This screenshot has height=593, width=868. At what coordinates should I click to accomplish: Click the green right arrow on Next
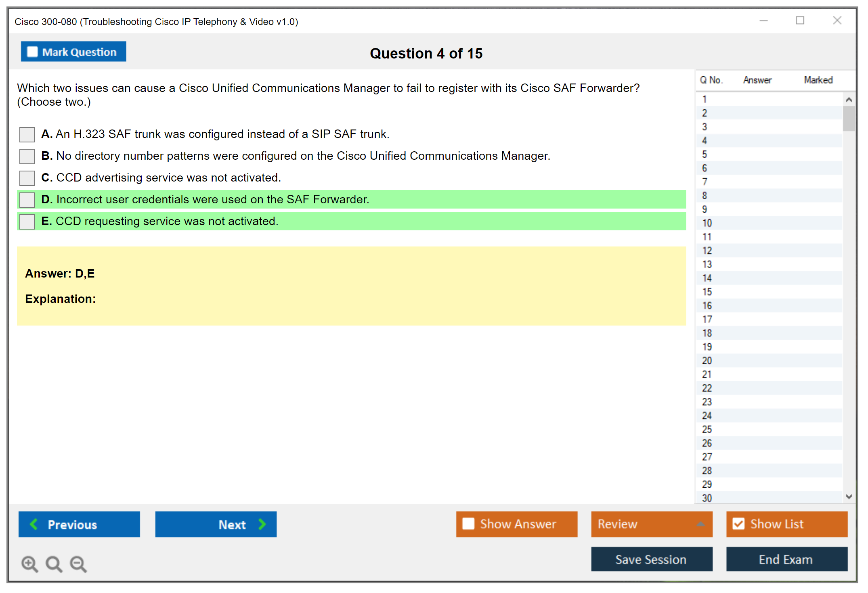tap(262, 524)
